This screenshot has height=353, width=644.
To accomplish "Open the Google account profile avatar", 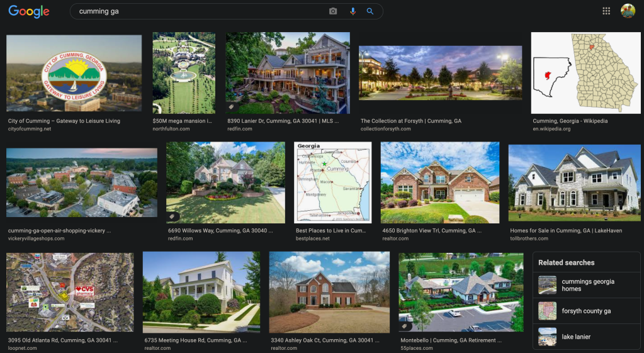I will point(628,11).
